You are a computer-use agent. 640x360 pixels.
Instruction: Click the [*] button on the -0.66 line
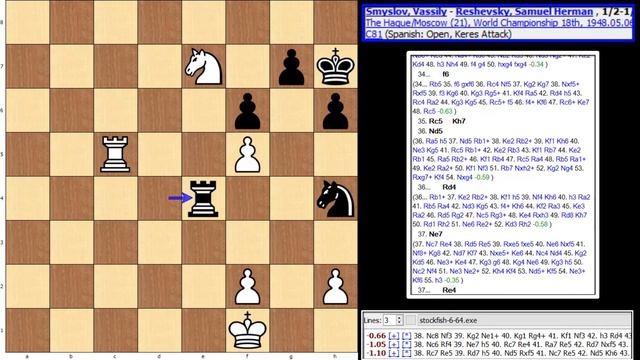pos(407,336)
